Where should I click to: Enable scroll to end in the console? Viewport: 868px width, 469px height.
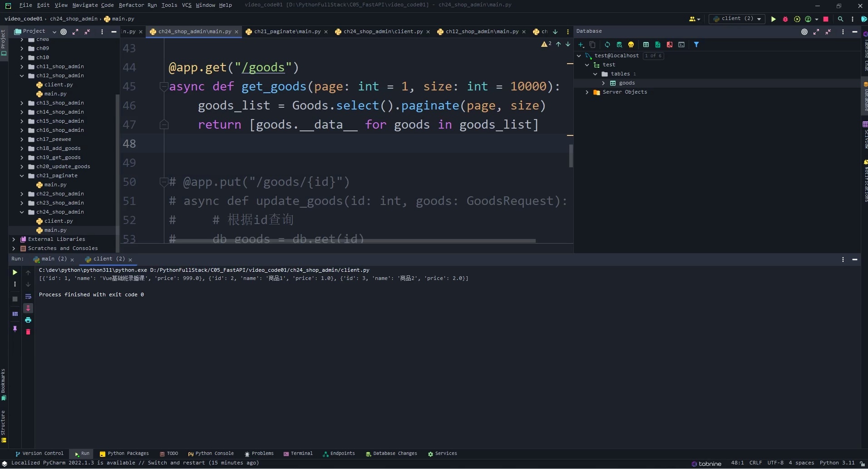28,308
